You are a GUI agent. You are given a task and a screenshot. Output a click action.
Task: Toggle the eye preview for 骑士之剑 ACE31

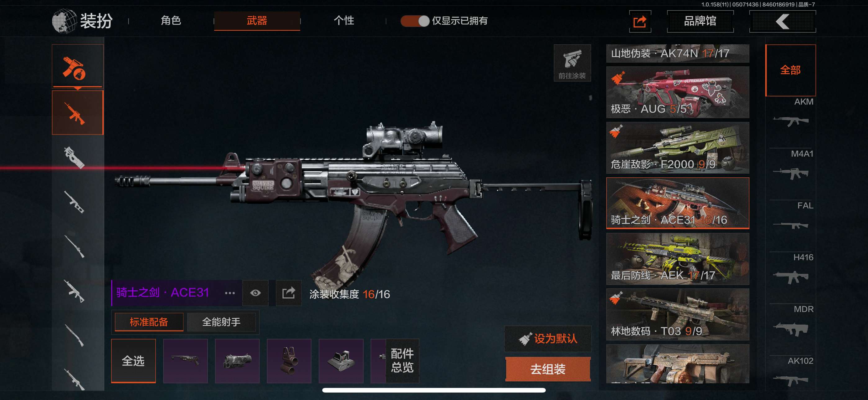(255, 293)
